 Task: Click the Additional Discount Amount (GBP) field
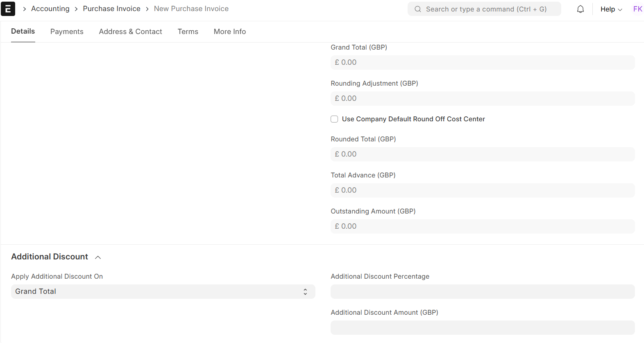(482, 327)
